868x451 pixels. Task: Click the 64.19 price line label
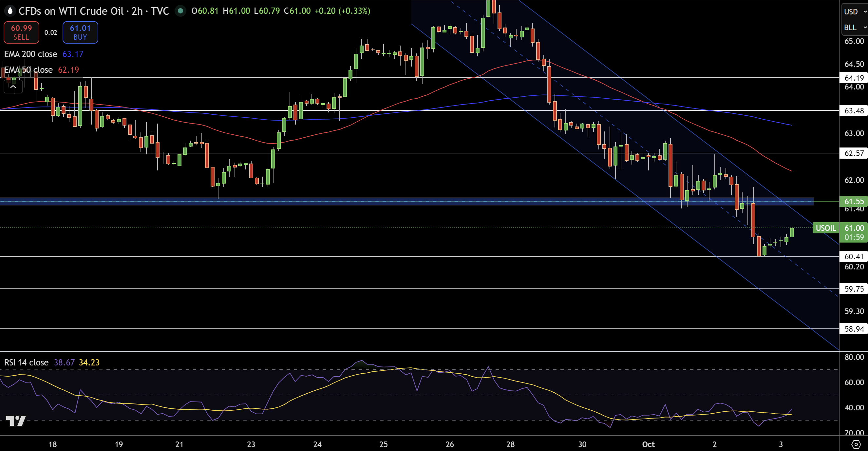(854, 78)
